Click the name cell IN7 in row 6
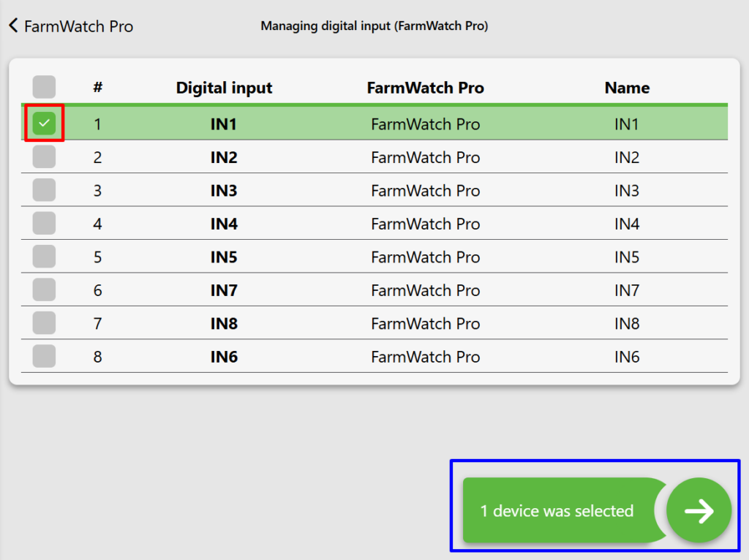This screenshot has width=749, height=560. tap(627, 290)
